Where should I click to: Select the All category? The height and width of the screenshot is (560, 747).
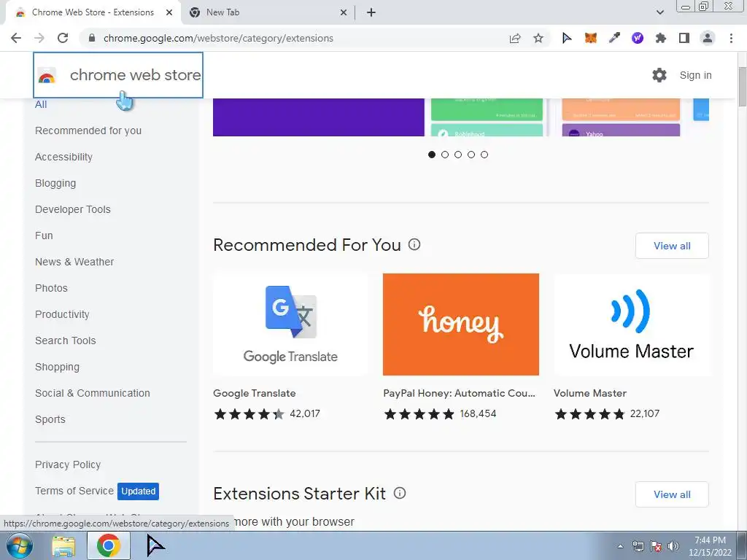point(41,104)
